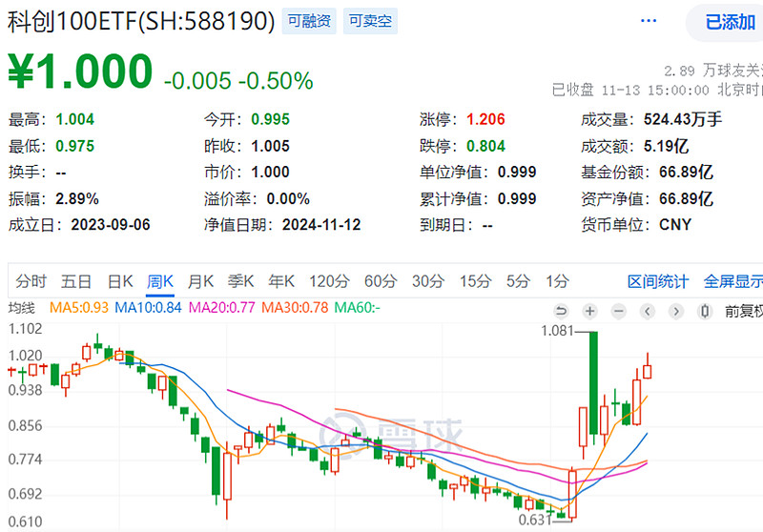The width and height of the screenshot is (763, 532).
Task: Zoom in chart with plus icon
Action: coord(589,311)
